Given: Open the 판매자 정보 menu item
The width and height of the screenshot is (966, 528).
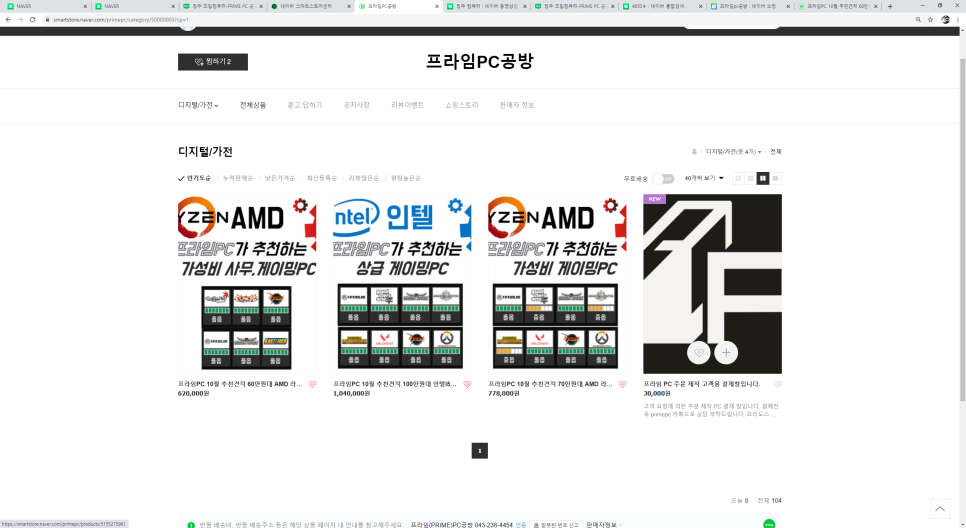Looking at the screenshot, I should pyautogui.click(x=516, y=105).
